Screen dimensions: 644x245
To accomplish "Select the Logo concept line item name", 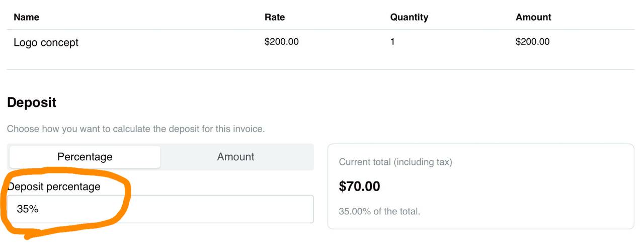I will click(x=46, y=42).
